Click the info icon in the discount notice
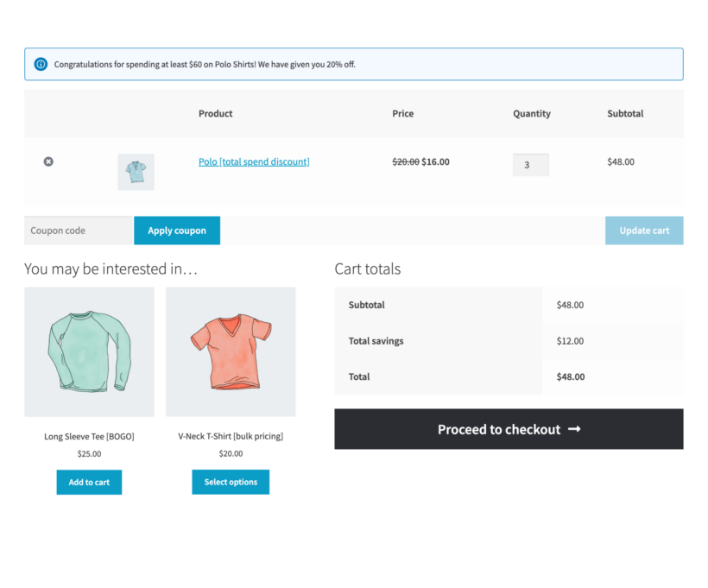 click(41, 65)
